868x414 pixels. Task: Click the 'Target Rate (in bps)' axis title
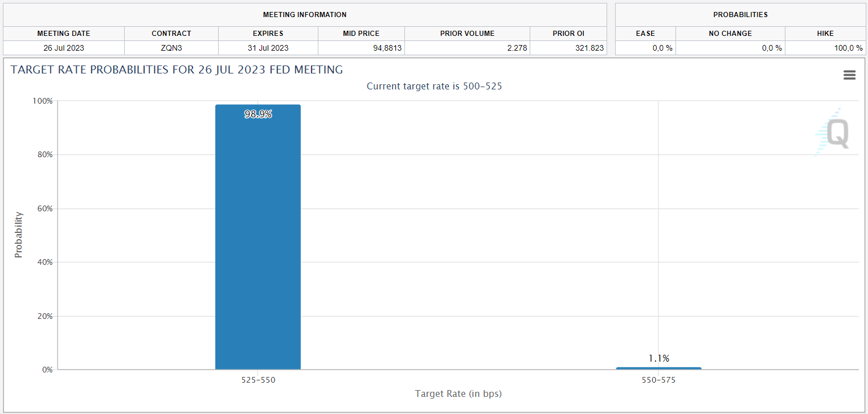pyautogui.click(x=458, y=393)
